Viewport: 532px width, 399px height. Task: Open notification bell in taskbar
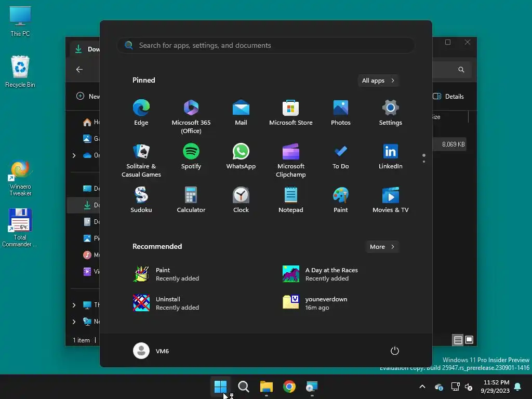[x=518, y=387]
